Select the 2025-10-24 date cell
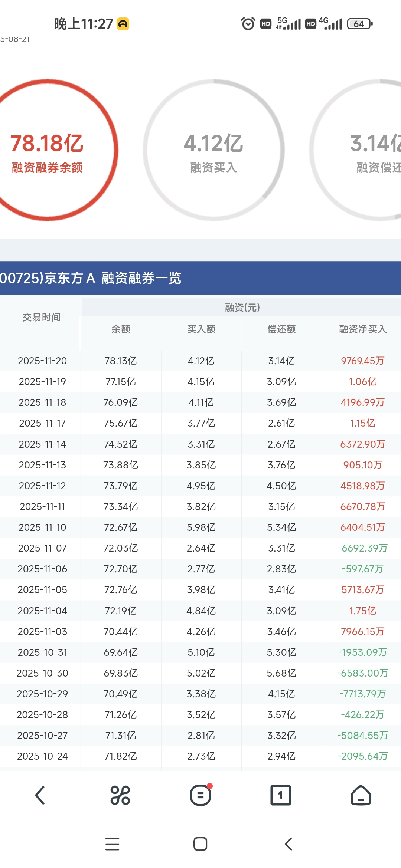This screenshot has width=401, height=868. click(x=42, y=756)
